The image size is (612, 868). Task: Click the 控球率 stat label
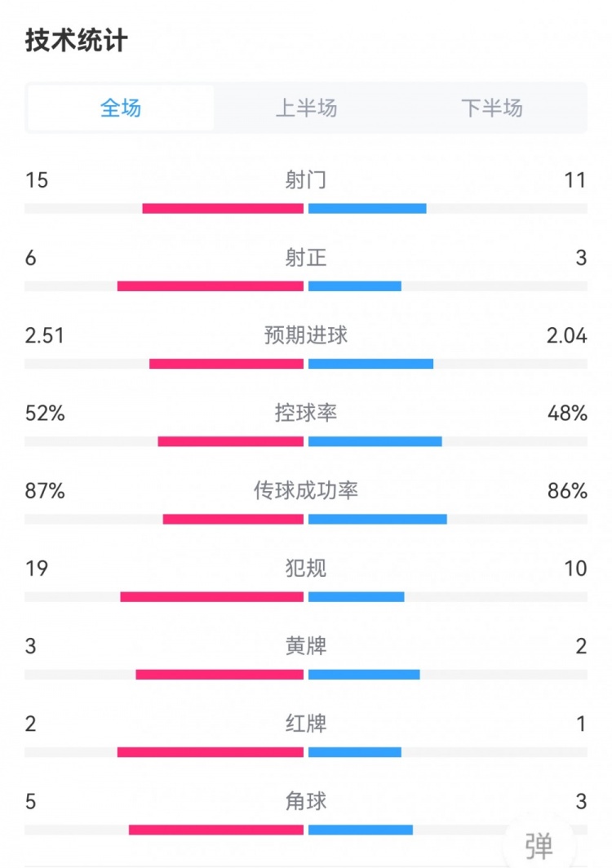306,413
